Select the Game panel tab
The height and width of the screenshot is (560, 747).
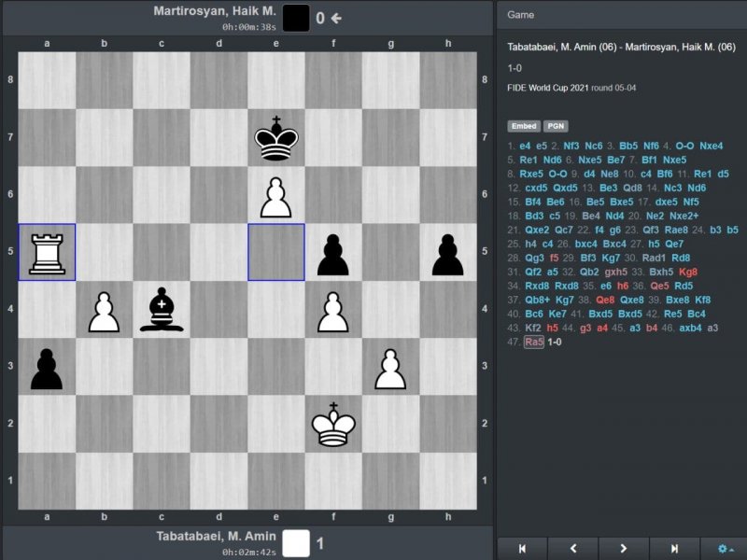[521, 16]
